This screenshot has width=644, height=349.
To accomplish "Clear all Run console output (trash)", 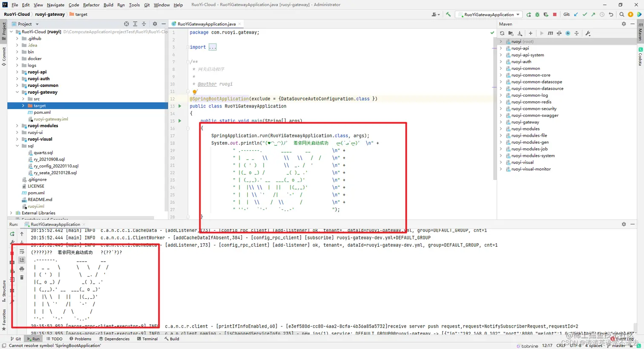I will 22,277.
